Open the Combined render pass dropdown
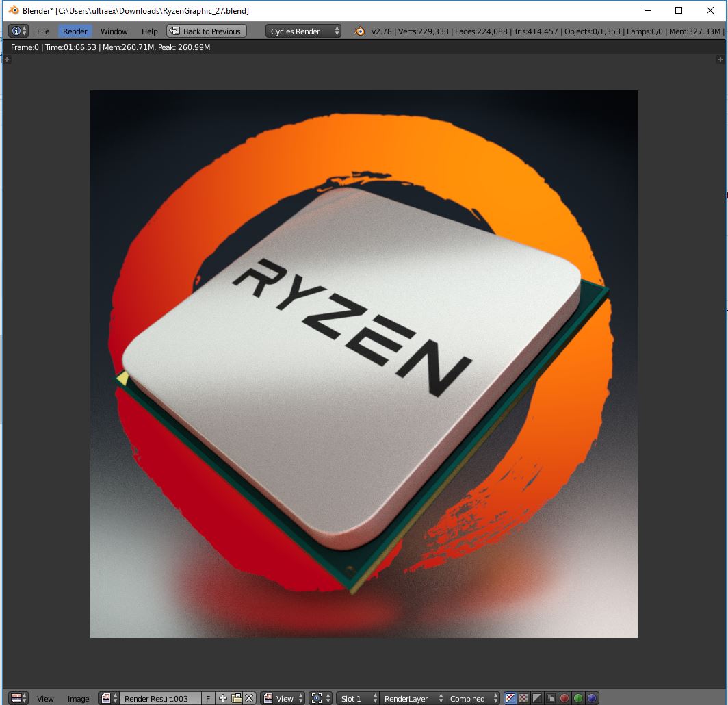 click(473, 698)
